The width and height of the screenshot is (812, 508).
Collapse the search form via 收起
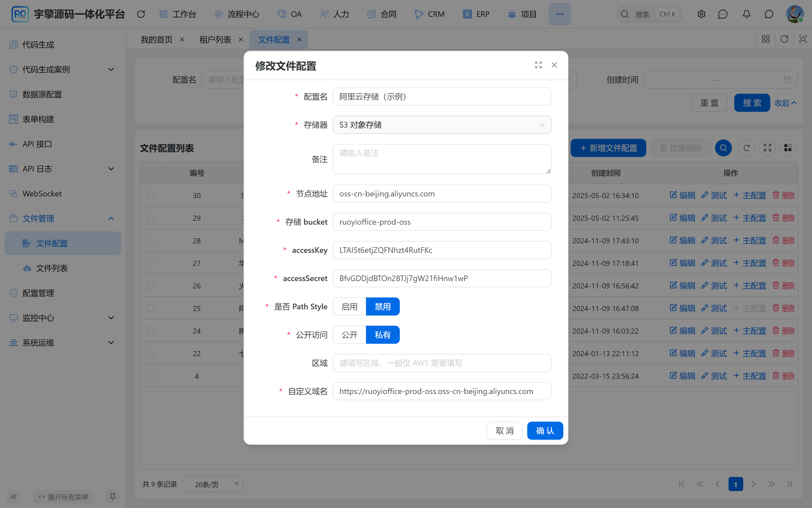click(785, 103)
